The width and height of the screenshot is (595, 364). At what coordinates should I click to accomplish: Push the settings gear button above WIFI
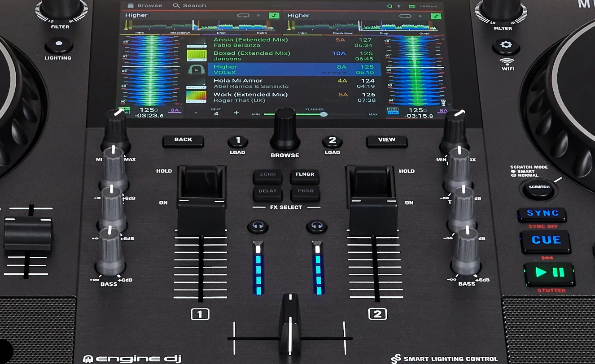tap(507, 45)
